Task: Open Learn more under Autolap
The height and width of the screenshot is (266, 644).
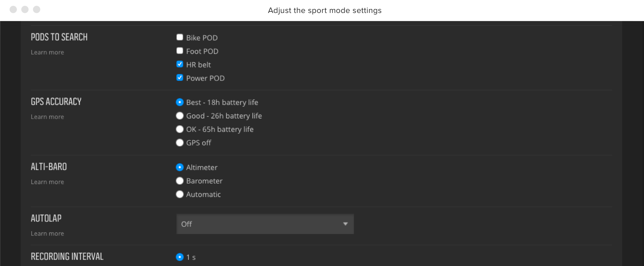Action: [x=47, y=233]
